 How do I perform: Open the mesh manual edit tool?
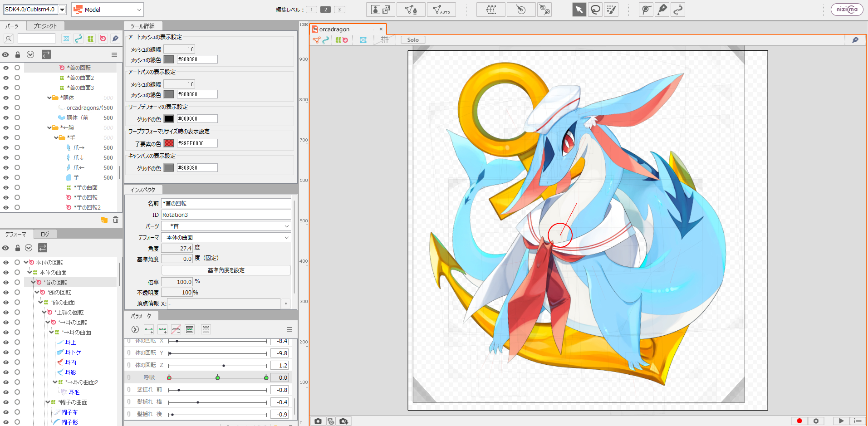point(411,10)
